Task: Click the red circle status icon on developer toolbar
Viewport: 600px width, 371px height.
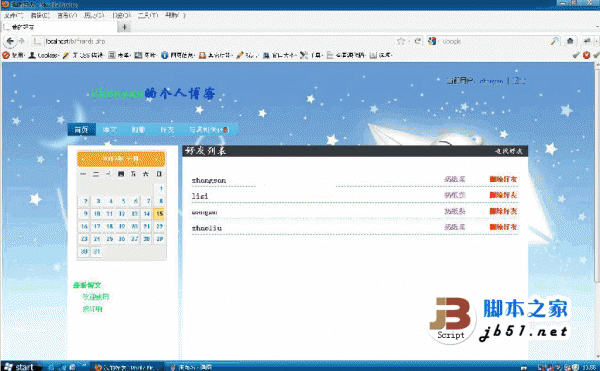Action: [586, 55]
